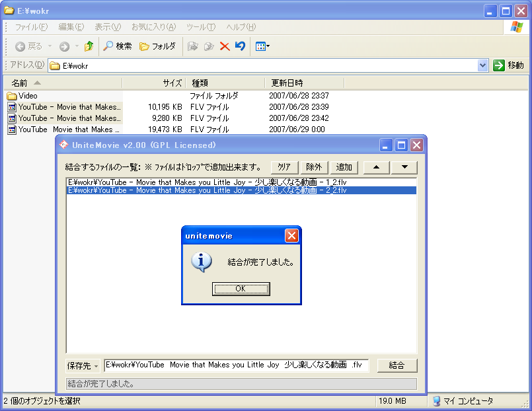Click the blue information icon in the dialog
Viewport: 532px width, 411px height.
tap(201, 262)
